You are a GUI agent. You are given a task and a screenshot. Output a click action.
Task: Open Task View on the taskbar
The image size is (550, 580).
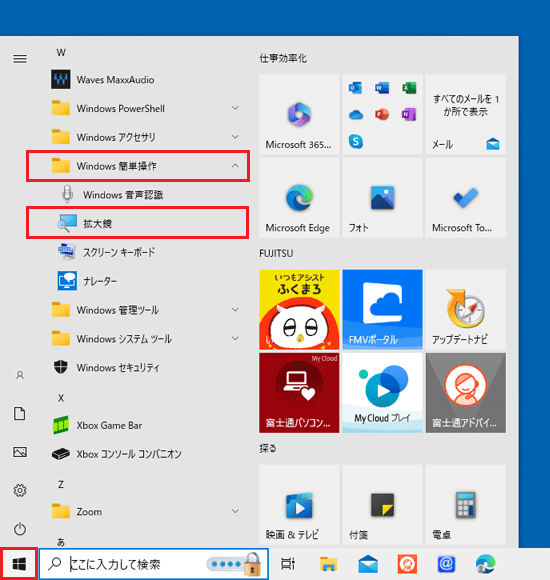(288, 564)
